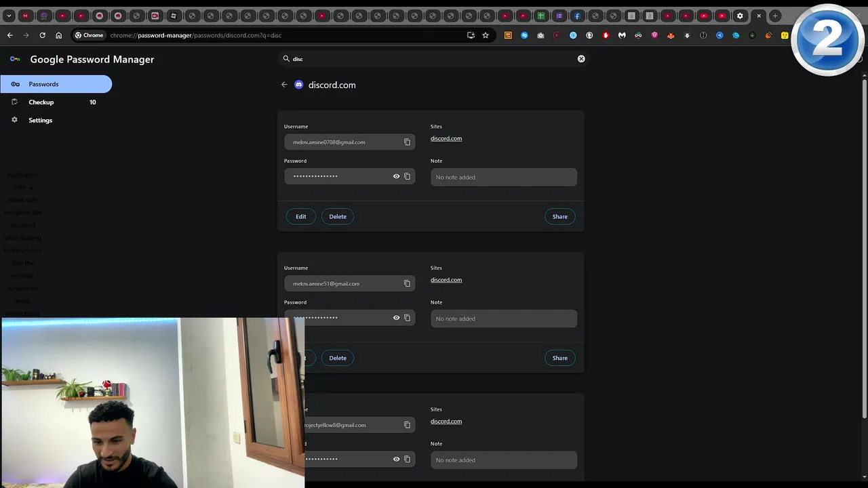This screenshot has height=488, width=868.
Task: Edit the mekni.amine0708 entry
Action: [x=300, y=216]
